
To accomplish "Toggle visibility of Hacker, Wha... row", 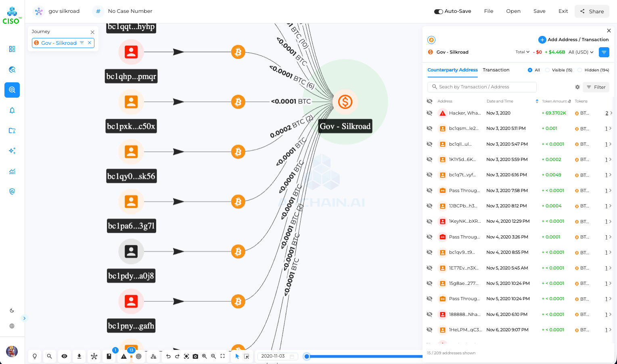I will (429, 113).
